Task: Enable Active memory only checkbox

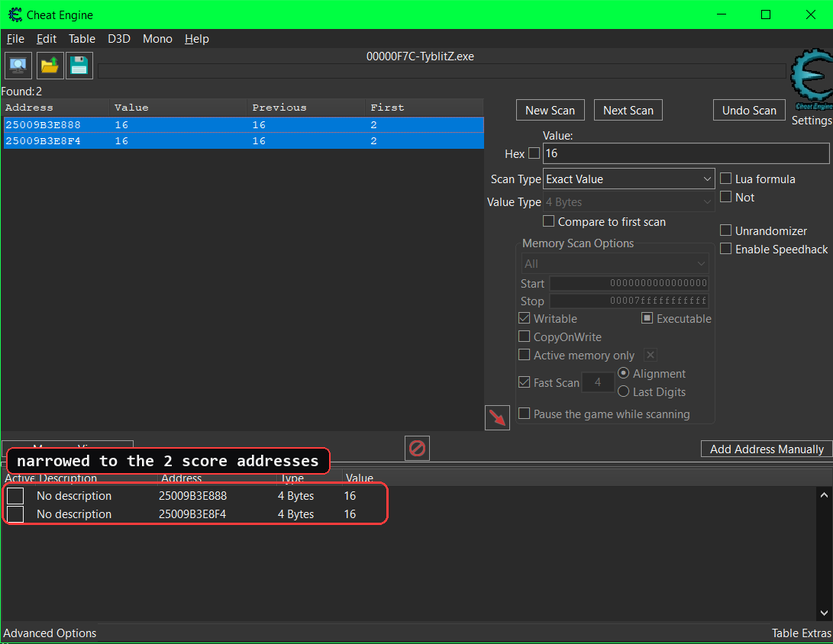Action: (525, 354)
